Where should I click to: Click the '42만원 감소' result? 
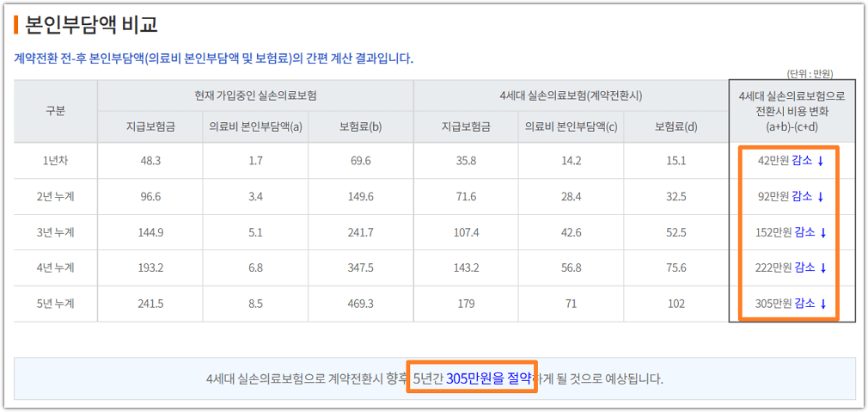(792, 161)
